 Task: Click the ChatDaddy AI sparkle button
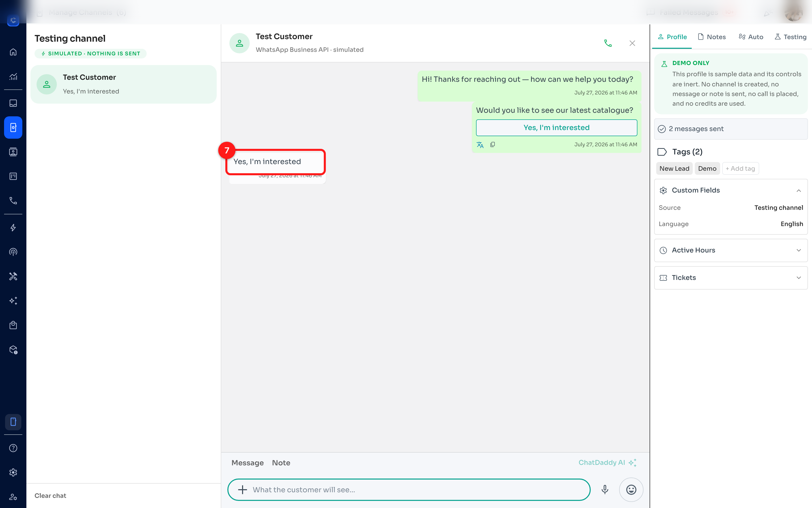pos(607,463)
